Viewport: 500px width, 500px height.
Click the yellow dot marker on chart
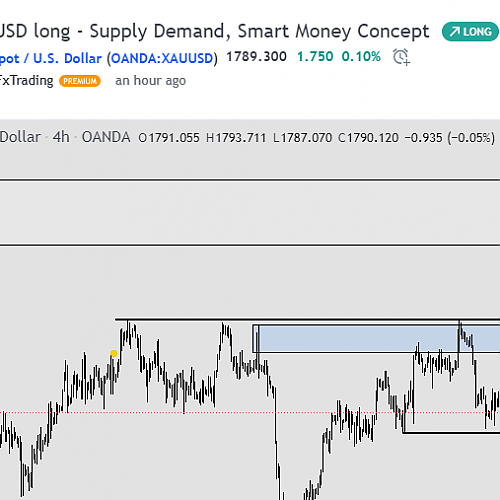tap(114, 353)
